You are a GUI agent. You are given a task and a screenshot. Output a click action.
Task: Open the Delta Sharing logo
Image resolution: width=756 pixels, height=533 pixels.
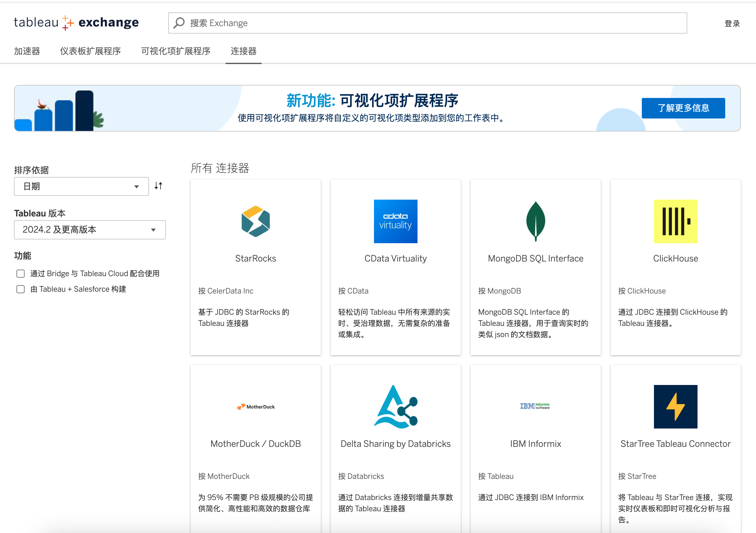coord(395,406)
